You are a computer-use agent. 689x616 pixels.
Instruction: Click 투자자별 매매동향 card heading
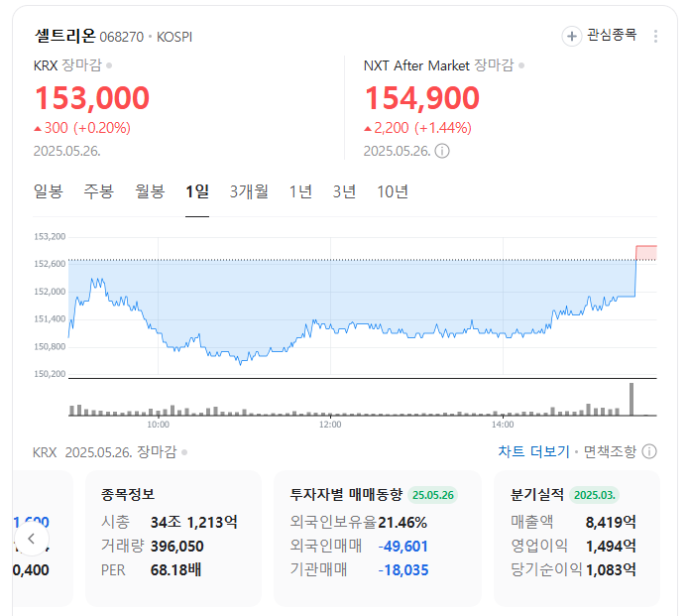(346, 494)
